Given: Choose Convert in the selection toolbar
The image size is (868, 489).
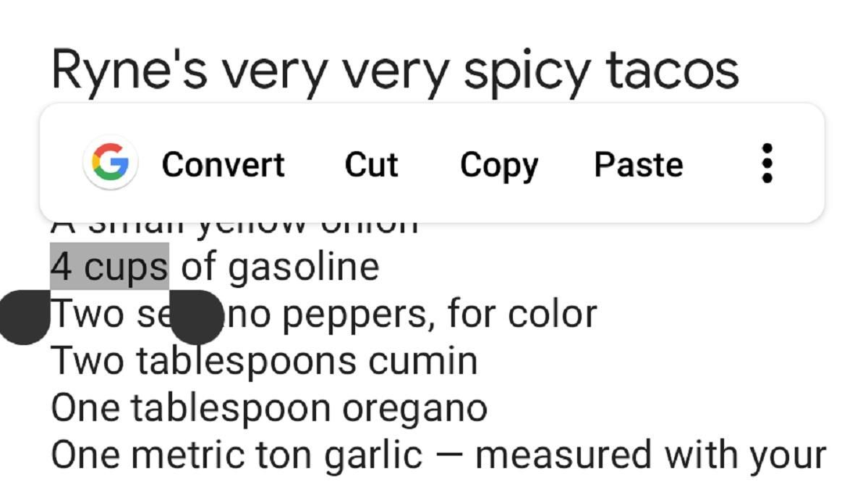Looking at the screenshot, I should [223, 164].
